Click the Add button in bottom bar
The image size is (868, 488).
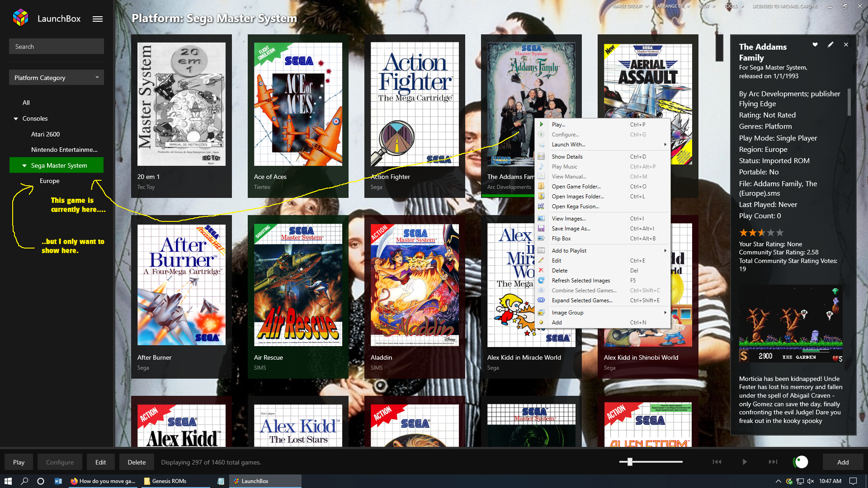pyautogui.click(x=843, y=462)
